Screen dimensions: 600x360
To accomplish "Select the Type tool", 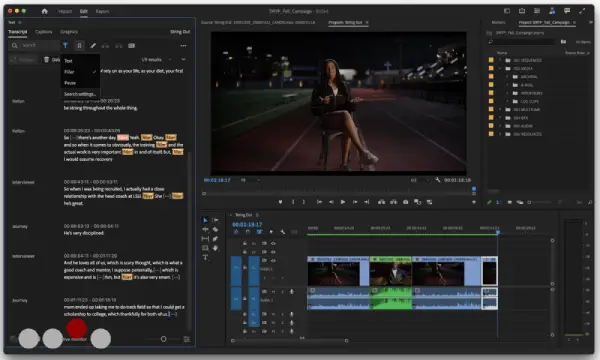I will [x=205, y=257].
